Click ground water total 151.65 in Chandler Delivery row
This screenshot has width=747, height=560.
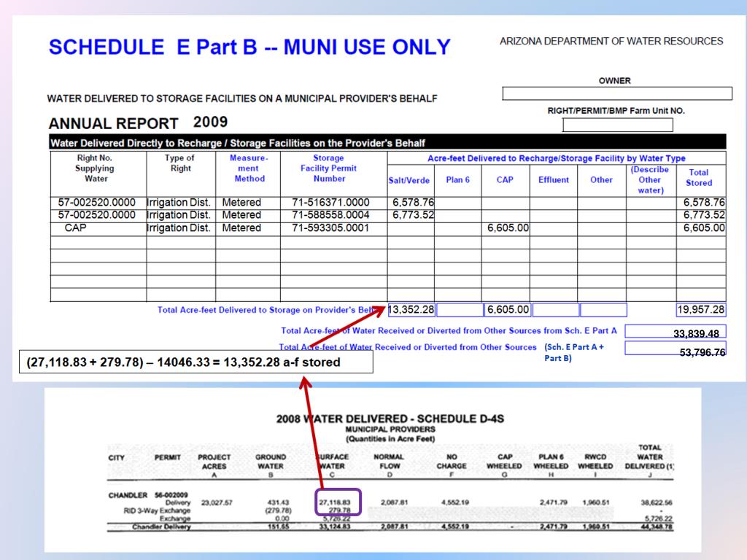tap(279, 526)
